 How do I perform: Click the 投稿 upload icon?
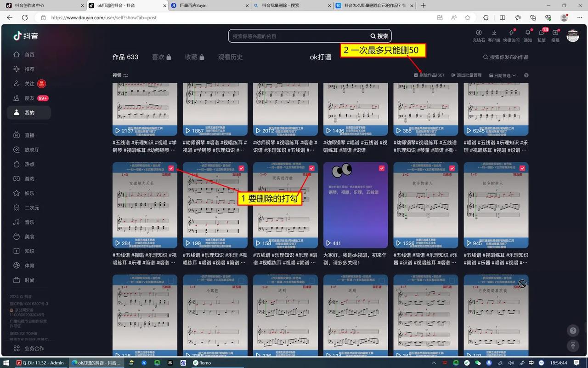click(555, 32)
